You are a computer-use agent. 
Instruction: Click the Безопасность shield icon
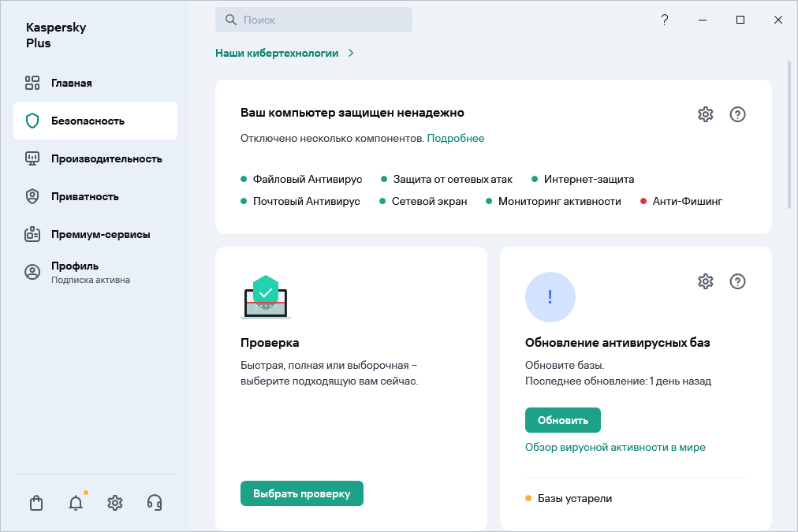[32, 121]
